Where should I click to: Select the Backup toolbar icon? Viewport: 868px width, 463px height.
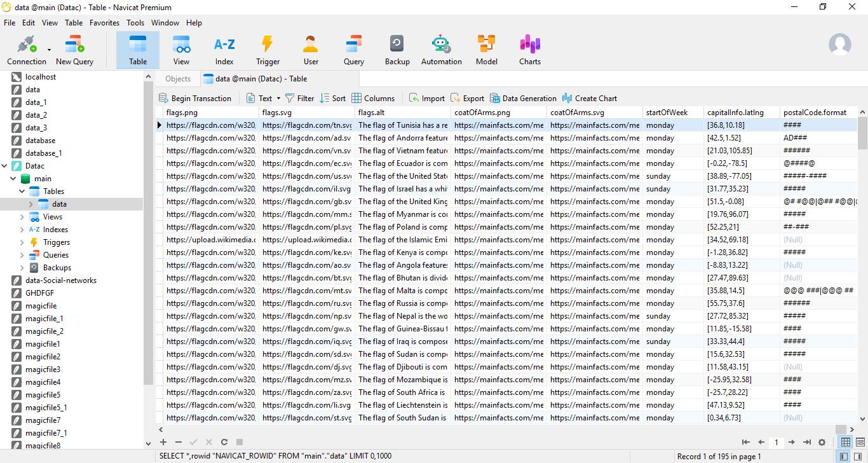397,50
